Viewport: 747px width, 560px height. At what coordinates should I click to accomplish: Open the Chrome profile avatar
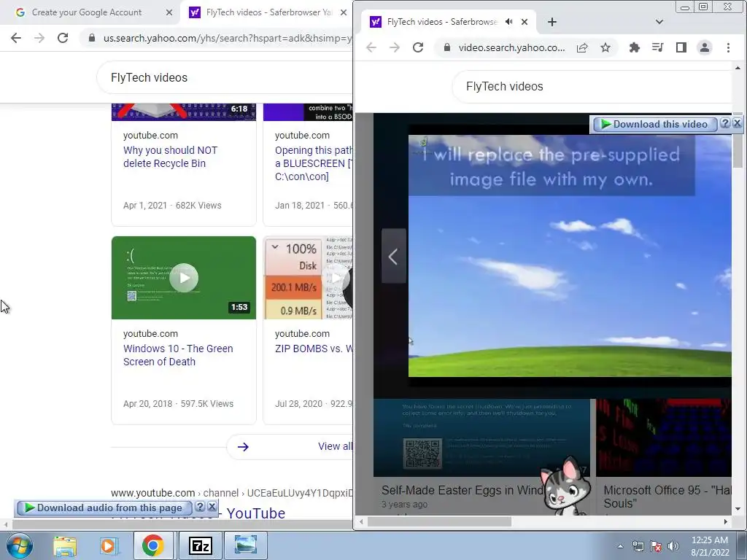(x=704, y=47)
